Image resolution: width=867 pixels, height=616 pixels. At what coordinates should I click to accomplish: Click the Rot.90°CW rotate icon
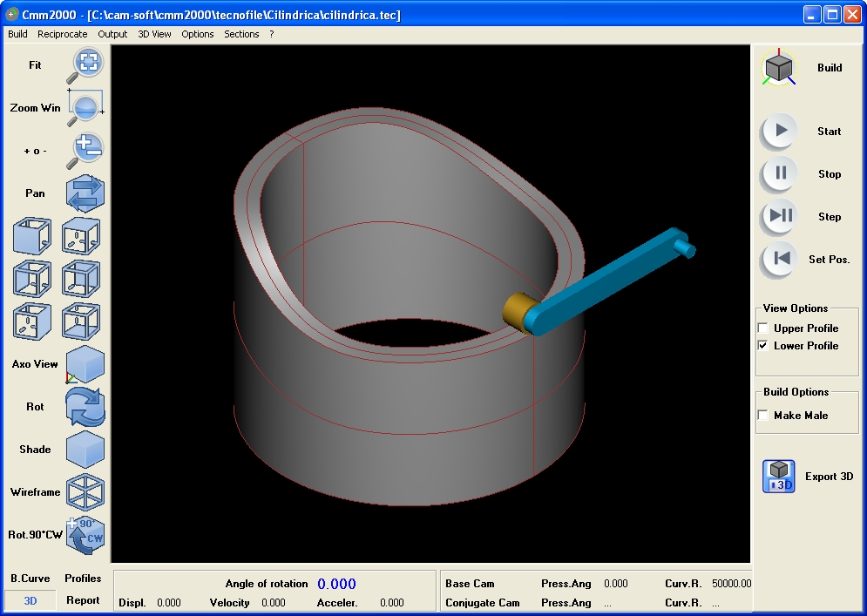click(x=85, y=535)
